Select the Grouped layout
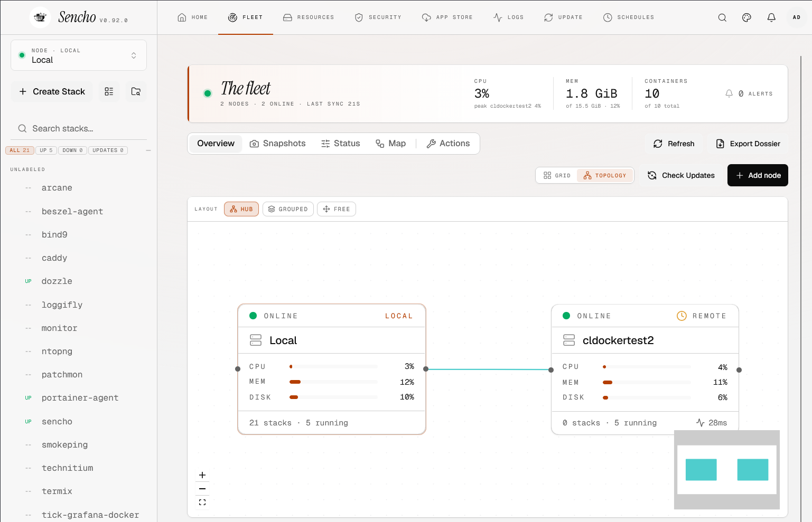 288,209
